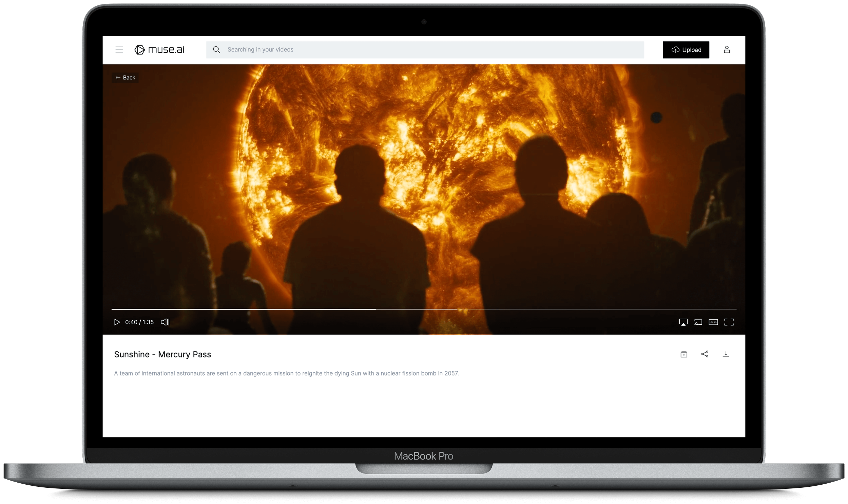The width and height of the screenshot is (848, 504).
Task: Share the video via share icon
Action: (x=705, y=354)
